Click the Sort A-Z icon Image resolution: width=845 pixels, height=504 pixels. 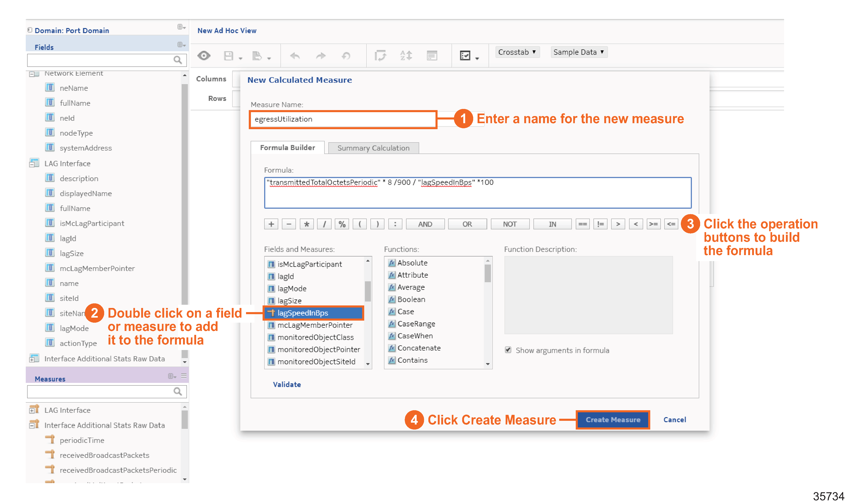tap(406, 55)
